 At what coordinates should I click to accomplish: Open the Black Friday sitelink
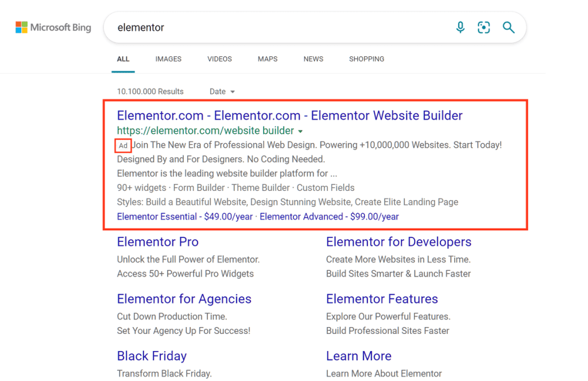(152, 356)
